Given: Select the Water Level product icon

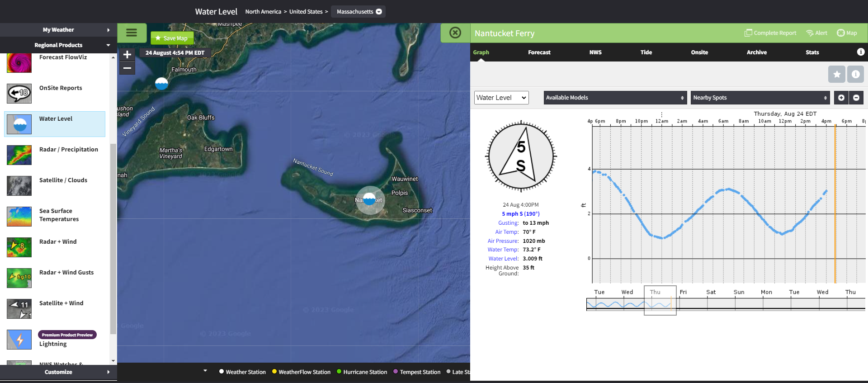Looking at the screenshot, I should (x=19, y=124).
